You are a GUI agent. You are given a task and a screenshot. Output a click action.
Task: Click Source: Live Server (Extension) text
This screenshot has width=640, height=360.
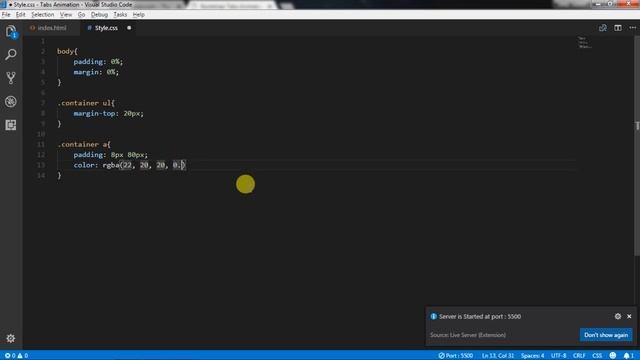point(468,335)
